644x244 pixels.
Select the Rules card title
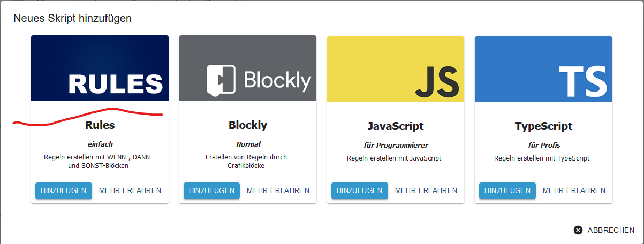pos(100,125)
